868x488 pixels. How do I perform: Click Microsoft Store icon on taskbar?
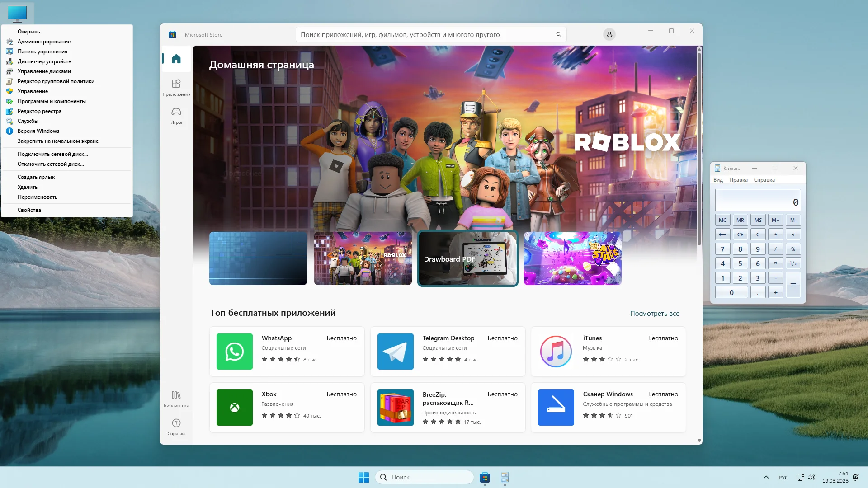point(485,477)
